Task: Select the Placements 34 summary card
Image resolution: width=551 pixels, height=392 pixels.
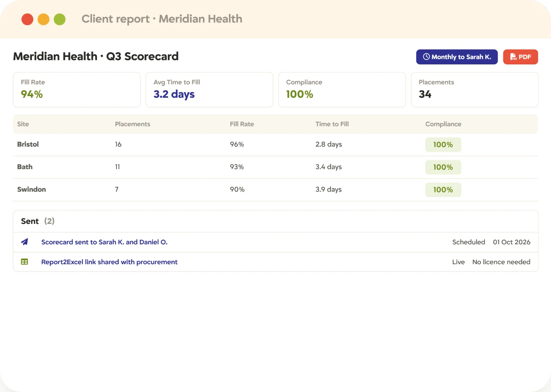Action: pyautogui.click(x=475, y=90)
